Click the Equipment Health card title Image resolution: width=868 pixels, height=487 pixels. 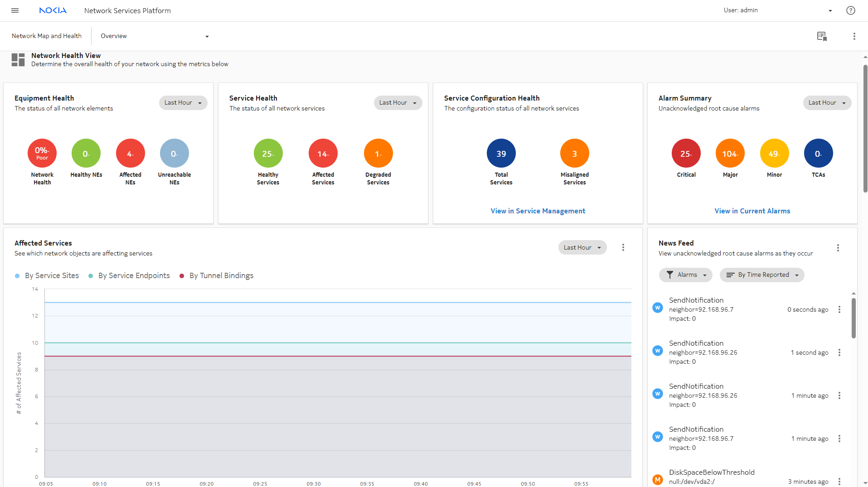44,98
